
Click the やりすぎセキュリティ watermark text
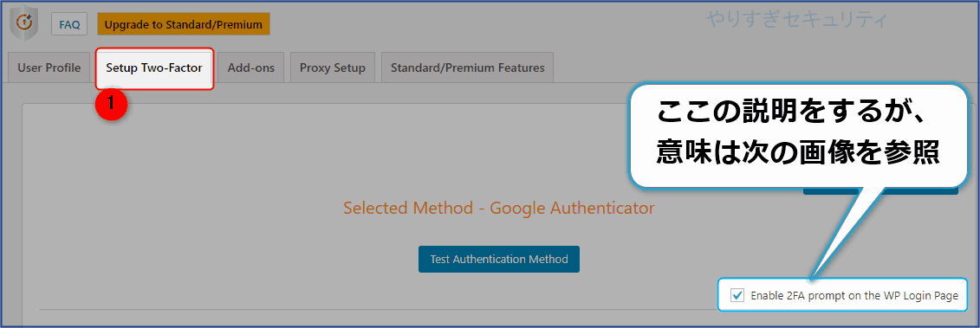coord(795,20)
